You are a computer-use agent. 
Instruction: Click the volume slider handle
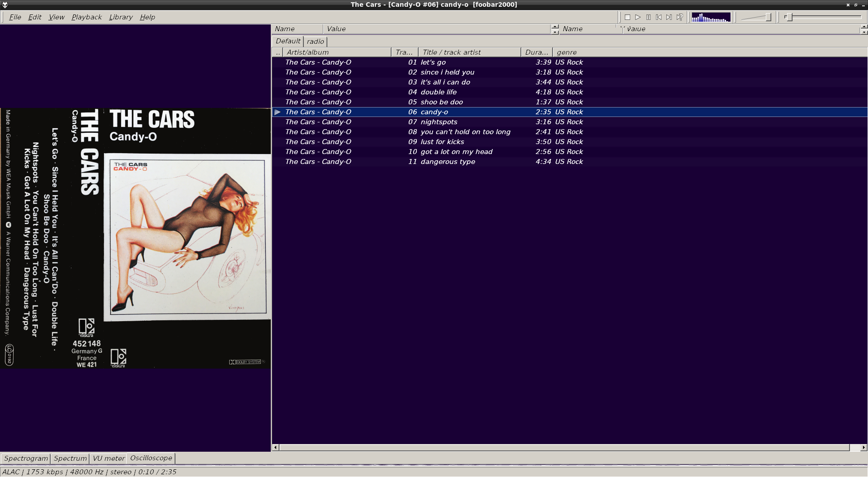point(768,17)
